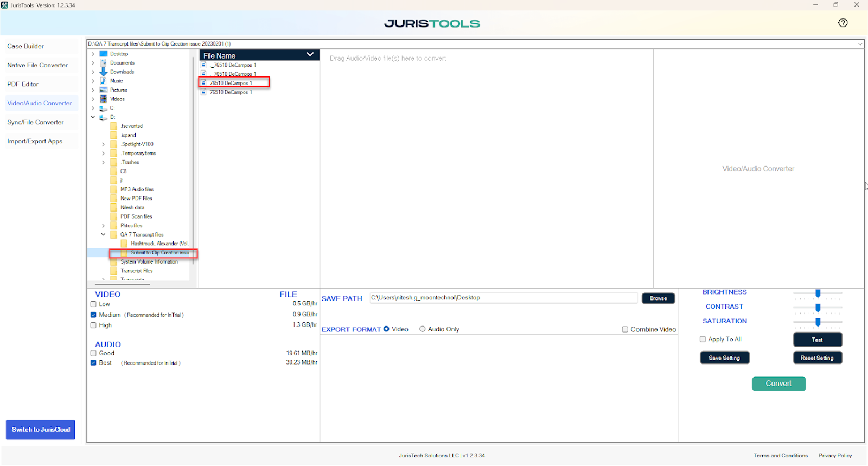
Task: Open the directory path dropdown arrow
Action: tap(860, 44)
